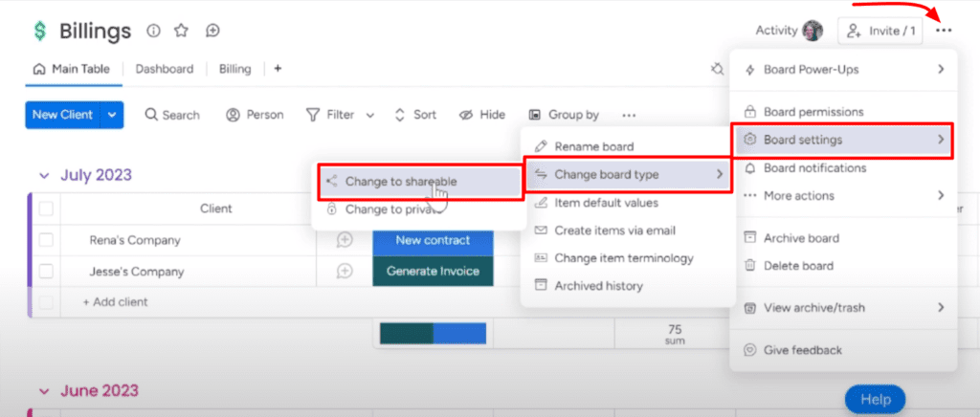Click Generate Invoice status cell
Image resolution: width=980 pixels, height=417 pixels.
(x=434, y=272)
